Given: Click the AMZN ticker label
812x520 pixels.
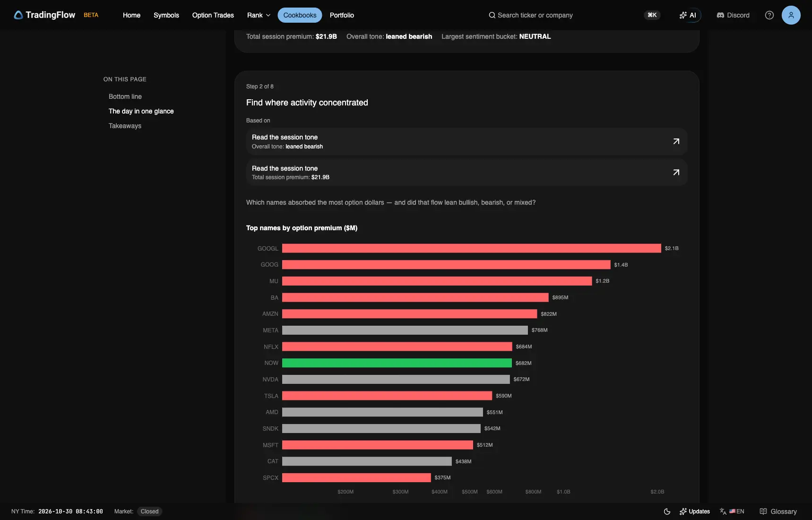Looking at the screenshot, I should (270, 314).
